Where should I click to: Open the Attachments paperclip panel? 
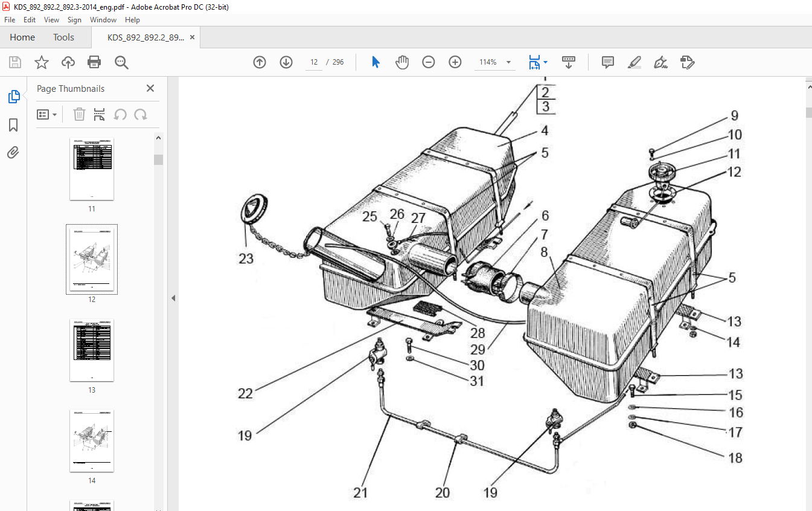coord(13,153)
